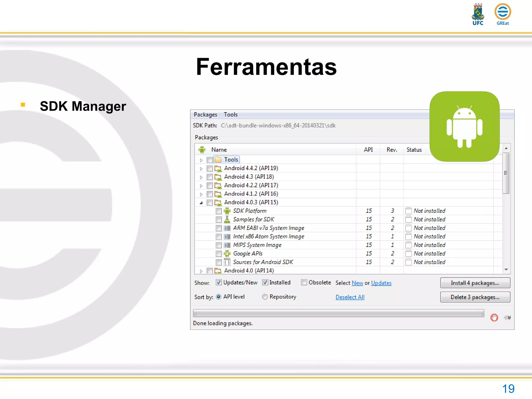Uncheck the Updates/New filter
The width and height of the screenshot is (532, 399).
219,282
